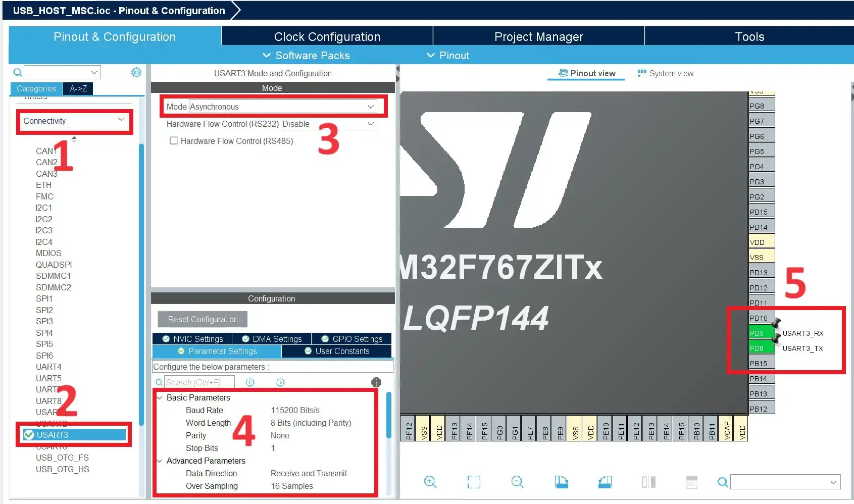Switch to the Clock Configuration tab
Image resolution: width=854 pixels, height=504 pixels.
click(x=327, y=37)
